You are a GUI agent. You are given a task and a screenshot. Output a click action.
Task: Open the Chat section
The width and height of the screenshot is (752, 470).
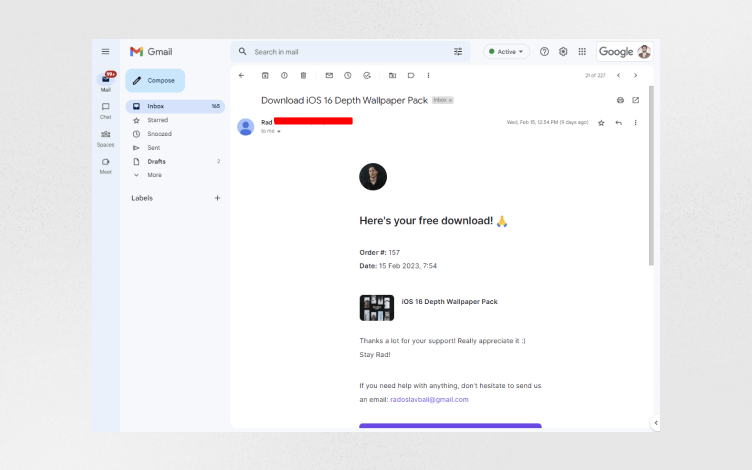[106, 110]
